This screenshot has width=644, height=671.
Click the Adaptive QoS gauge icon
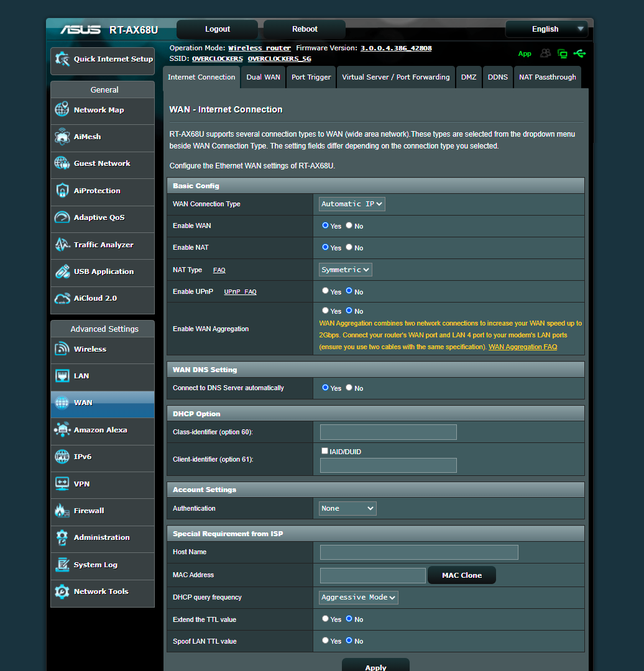tap(62, 217)
